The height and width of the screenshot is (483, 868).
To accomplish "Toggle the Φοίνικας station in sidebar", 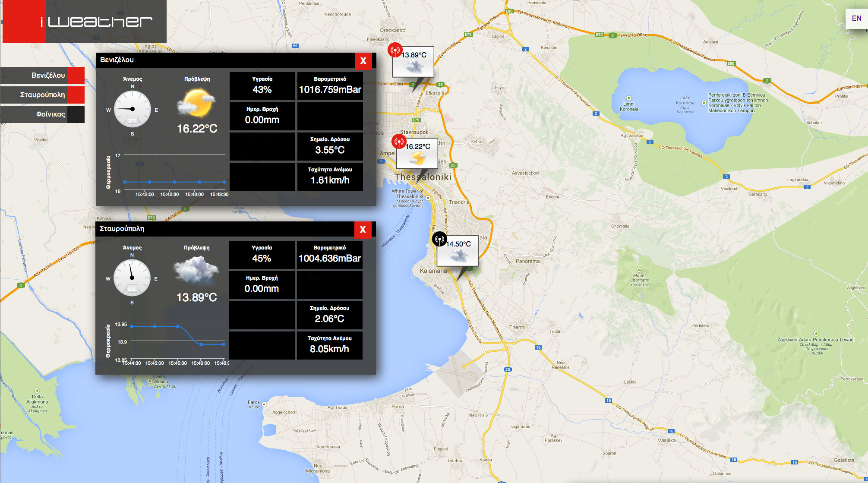I will point(42,114).
